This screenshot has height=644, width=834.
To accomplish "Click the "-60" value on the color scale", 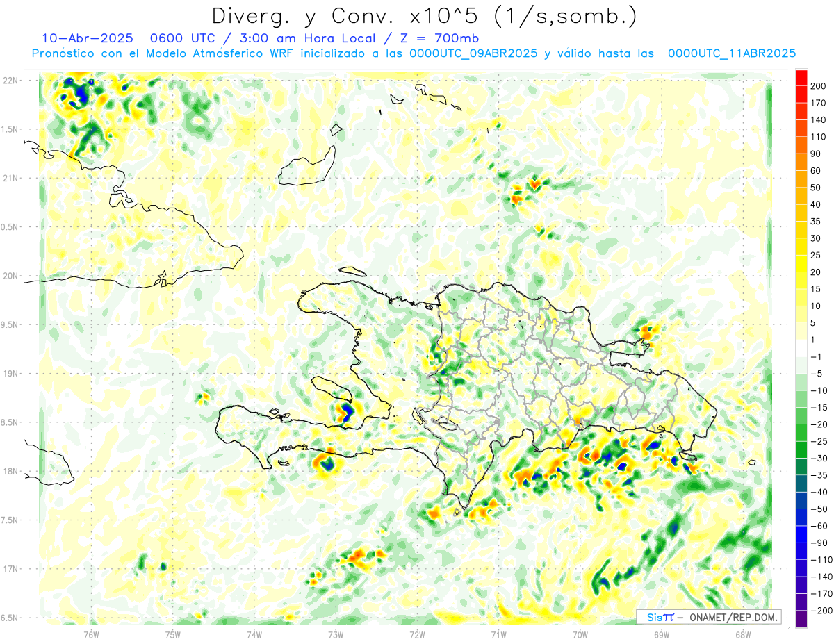I will [818, 526].
